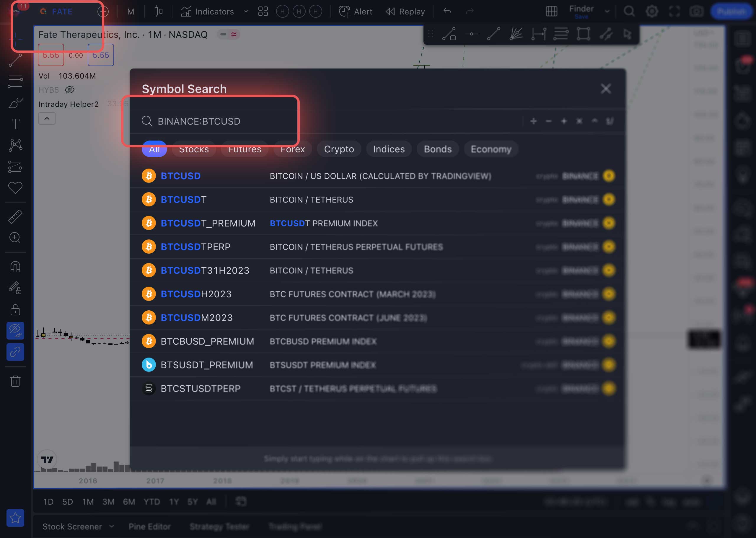This screenshot has width=756, height=538.
Task: Click the trash remove objects icon
Action: (15, 381)
